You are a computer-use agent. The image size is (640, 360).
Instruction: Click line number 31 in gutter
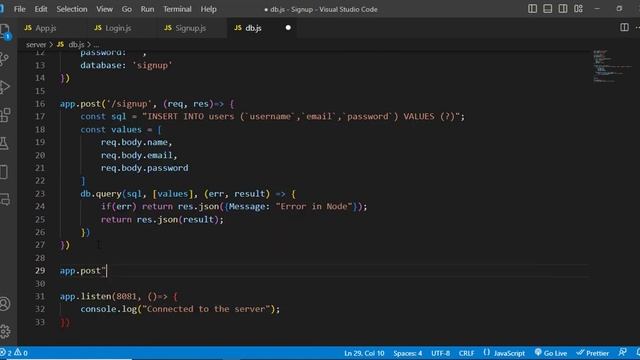coord(40,296)
